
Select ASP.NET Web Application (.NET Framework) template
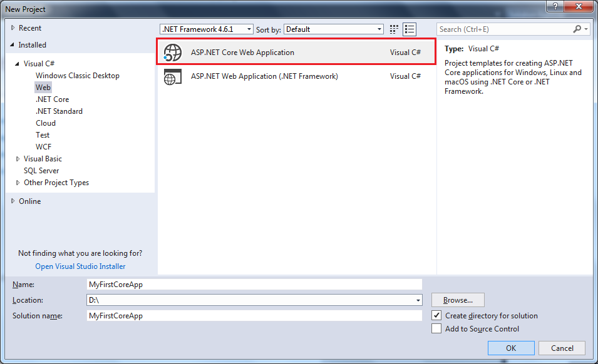(x=296, y=76)
